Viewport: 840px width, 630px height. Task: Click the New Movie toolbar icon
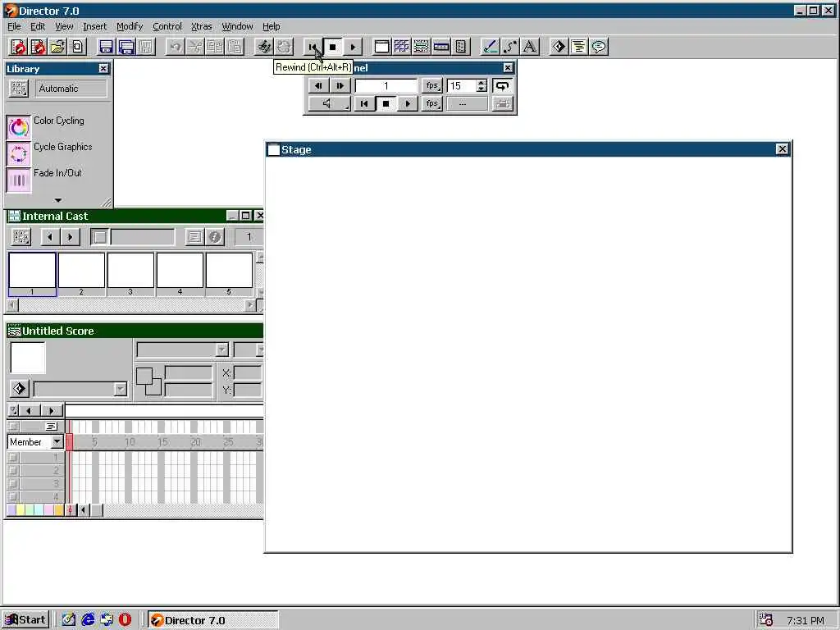tap(18, 47)
